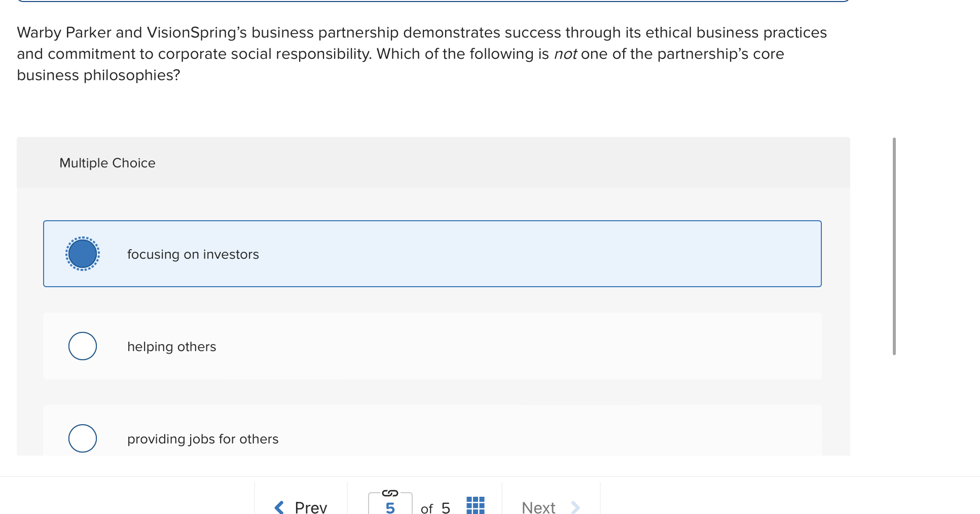Open the question grid navigator icon

[475, 505]
